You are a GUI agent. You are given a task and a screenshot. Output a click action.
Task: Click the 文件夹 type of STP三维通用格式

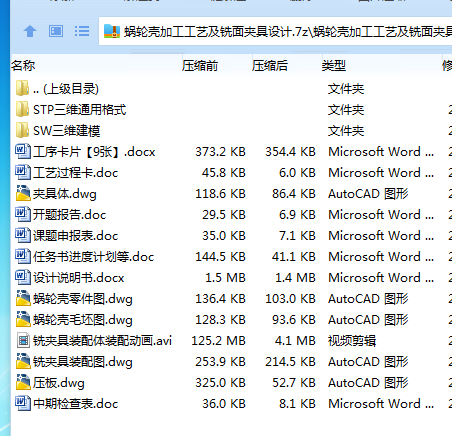(346, 110)
